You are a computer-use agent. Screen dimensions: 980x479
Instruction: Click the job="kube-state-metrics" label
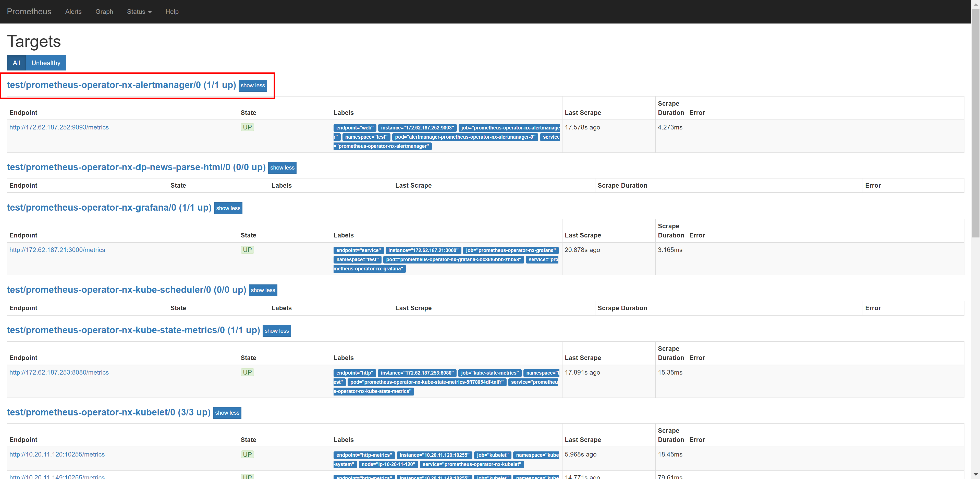click(x=490, y=373)
